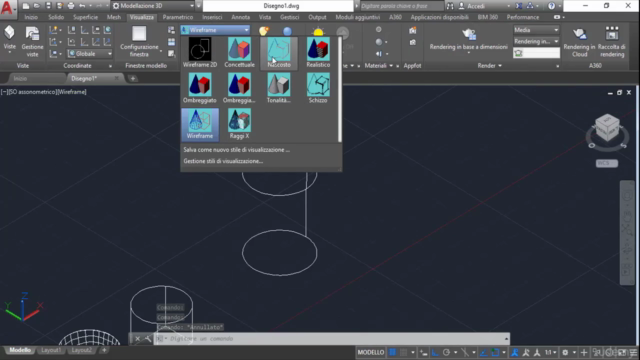Screen dimensions: 640x360
Task: Select highlighted Wireframe style in gallery
Action: (200, 124)
